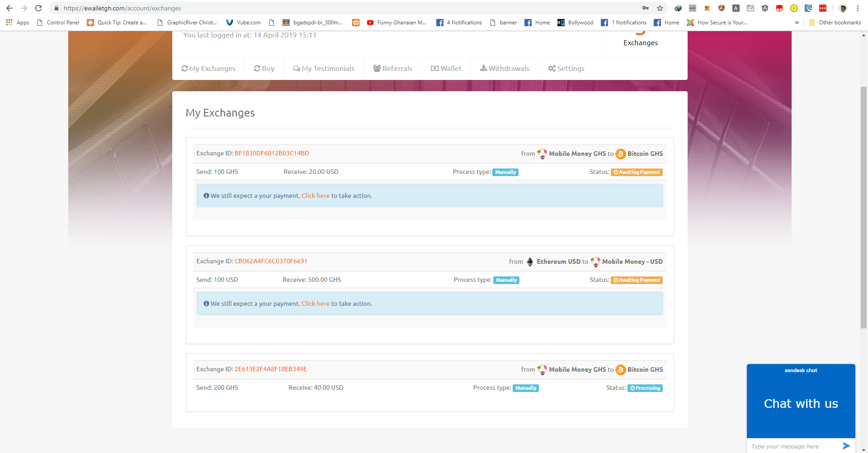Open the Referrals tab

[x=392, y=69]
